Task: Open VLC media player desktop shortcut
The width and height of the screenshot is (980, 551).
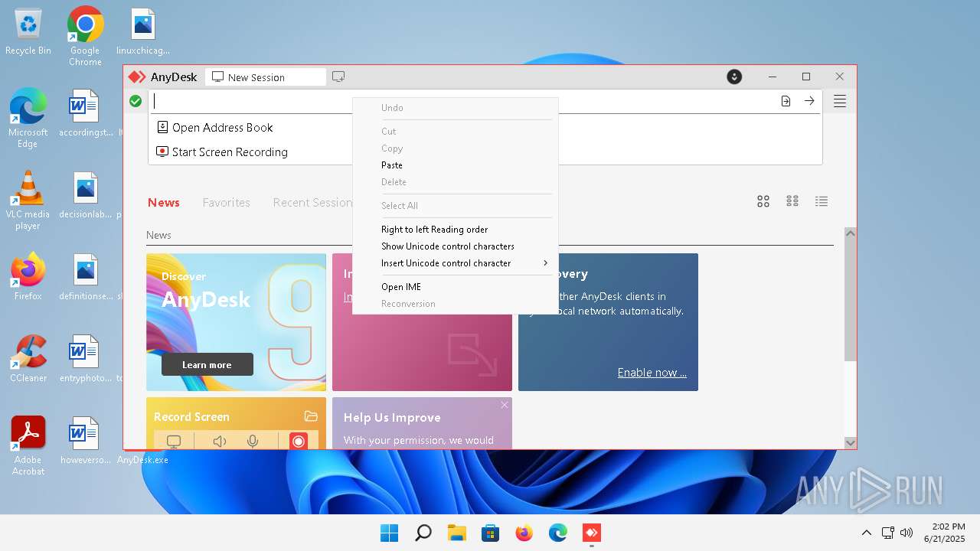Action: coord(28,201)
